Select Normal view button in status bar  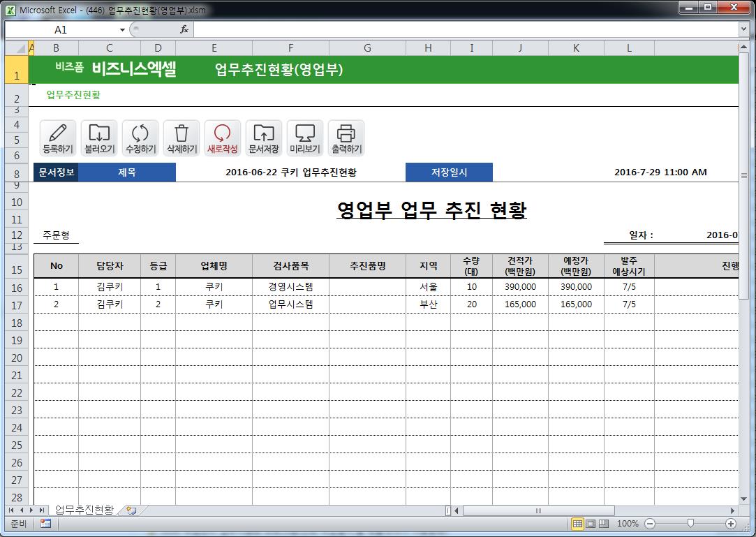(x=577, y=524)
